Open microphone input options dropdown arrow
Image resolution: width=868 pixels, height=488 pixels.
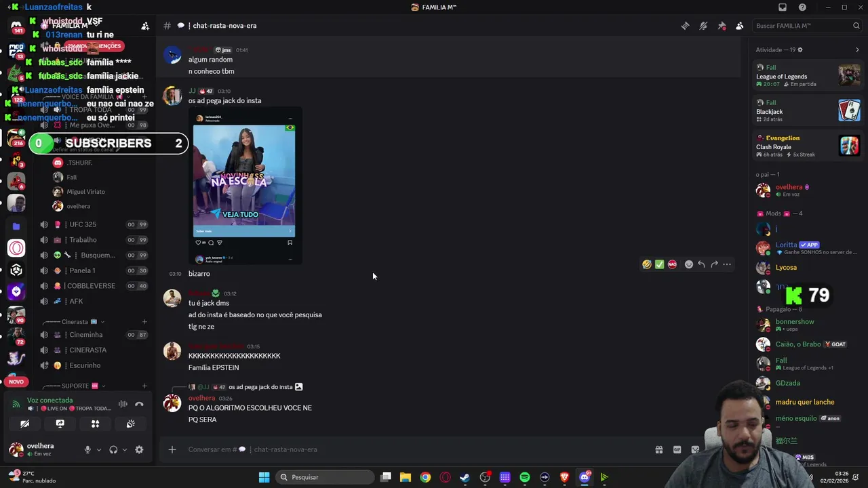(98, 449)
